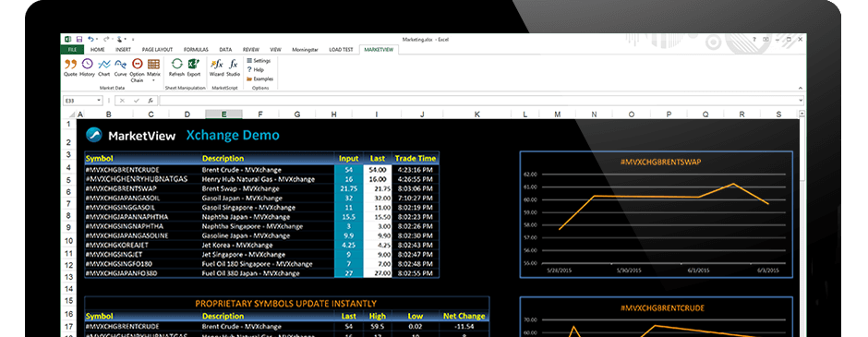The width and height of the screenshot is (868, 337).
Task: Switch to the Morningstar tab
Action: point(305,49)
